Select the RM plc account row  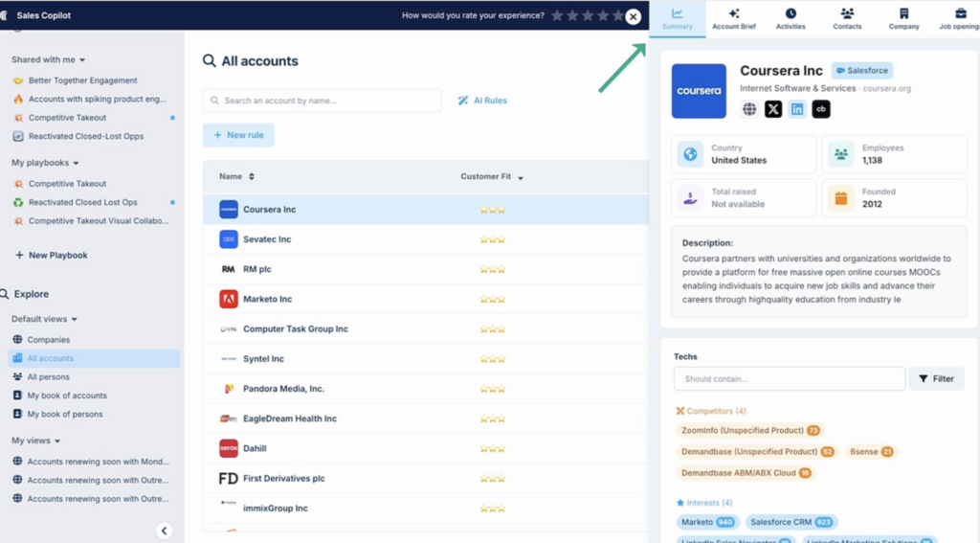[426, 269]
